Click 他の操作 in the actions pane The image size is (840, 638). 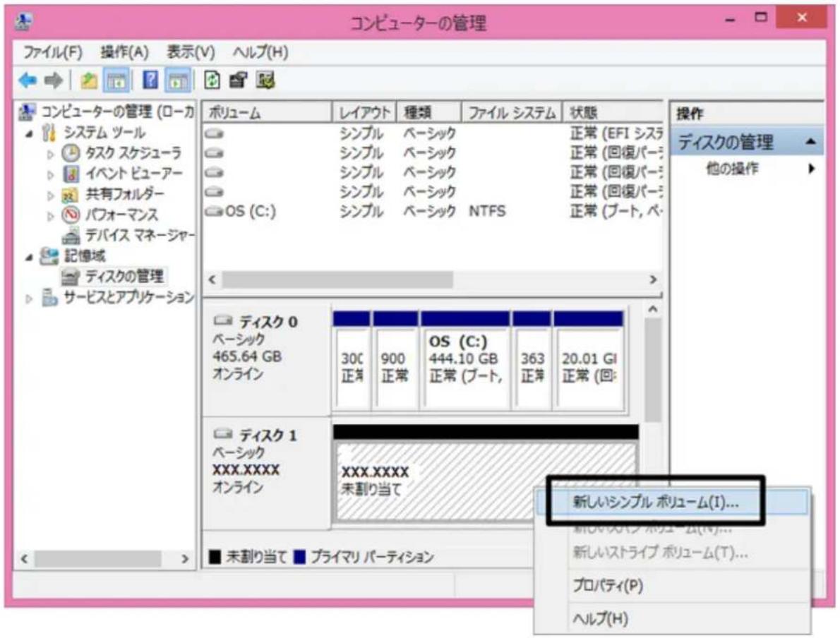click(x=732, y=169)
